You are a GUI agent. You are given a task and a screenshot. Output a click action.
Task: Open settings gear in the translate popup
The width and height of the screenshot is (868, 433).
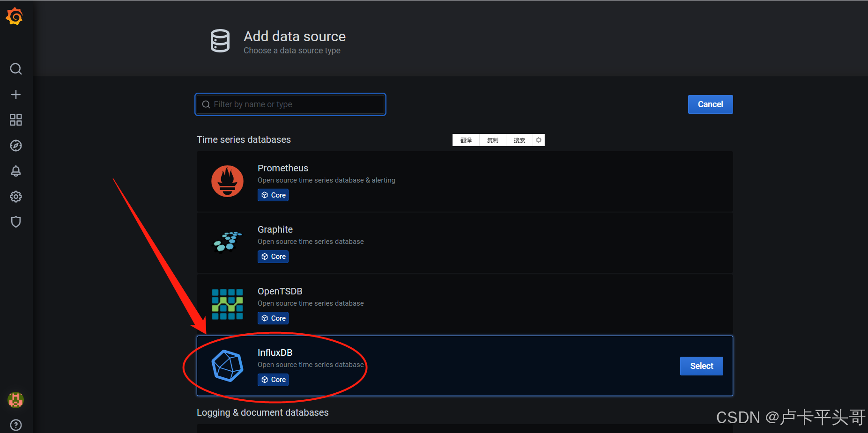539,140
